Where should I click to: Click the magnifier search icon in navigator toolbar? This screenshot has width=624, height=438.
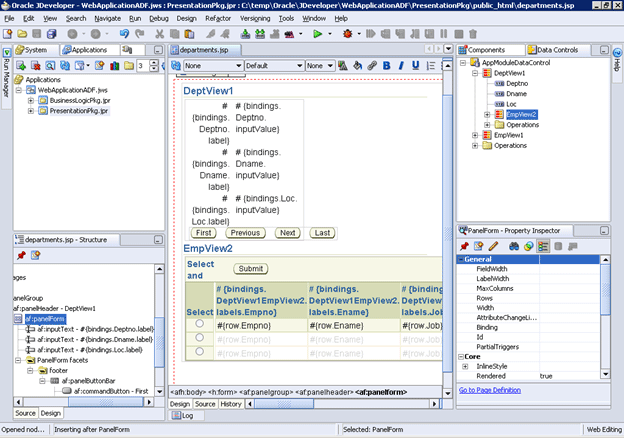(x=50, y=66)
